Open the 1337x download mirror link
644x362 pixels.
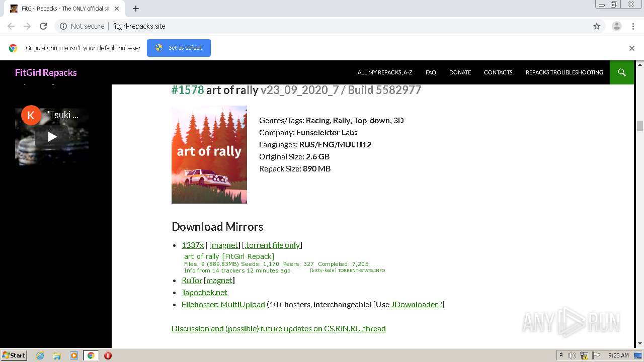pos(193,245)
